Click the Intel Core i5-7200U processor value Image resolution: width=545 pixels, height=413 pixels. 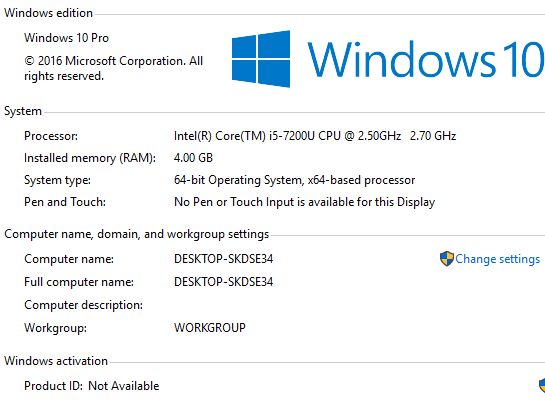coord(315,136)
